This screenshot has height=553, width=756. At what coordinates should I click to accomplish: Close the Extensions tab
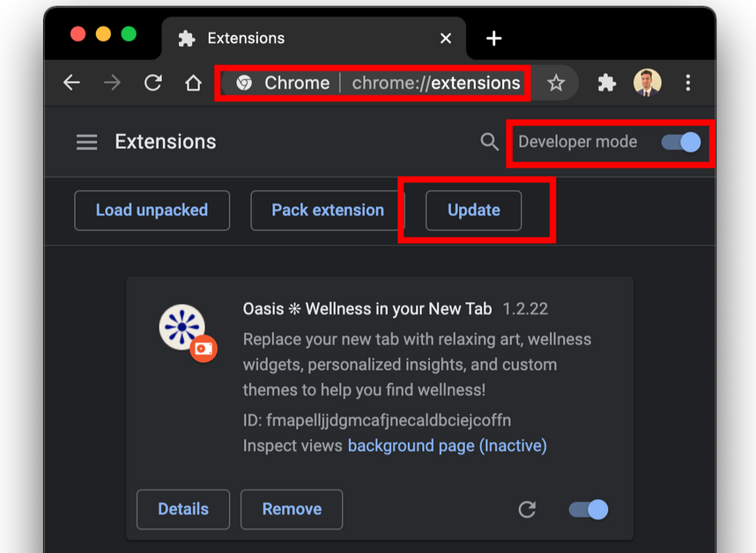(446, 38)
